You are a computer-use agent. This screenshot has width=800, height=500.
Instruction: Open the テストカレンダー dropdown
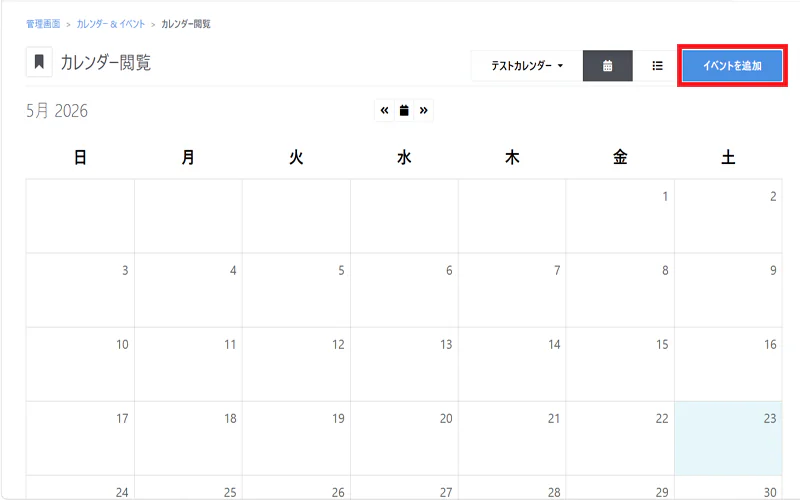point(527,65)
